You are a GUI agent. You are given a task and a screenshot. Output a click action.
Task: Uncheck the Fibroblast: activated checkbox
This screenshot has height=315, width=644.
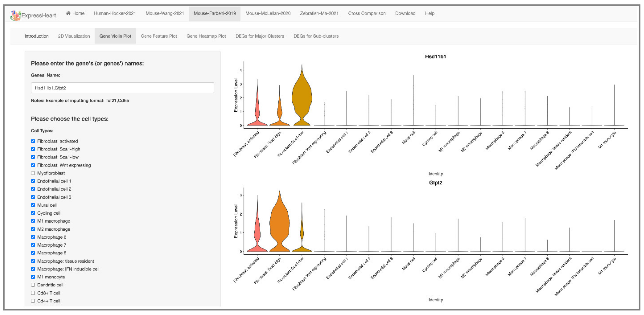[33, 141]
